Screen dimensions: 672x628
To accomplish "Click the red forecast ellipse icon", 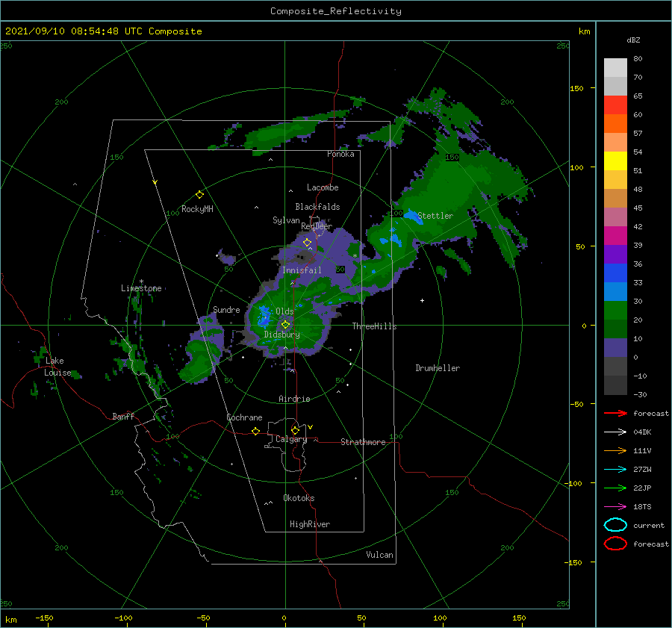I will coord(615,544).
